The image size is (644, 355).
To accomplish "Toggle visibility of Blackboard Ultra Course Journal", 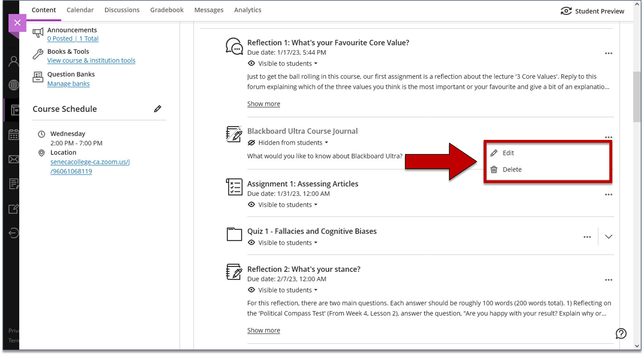I will (288, 142).
